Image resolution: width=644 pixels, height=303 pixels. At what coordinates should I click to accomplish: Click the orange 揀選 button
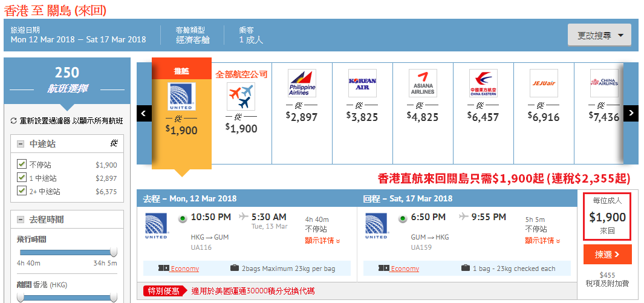(x=607, y=255)
